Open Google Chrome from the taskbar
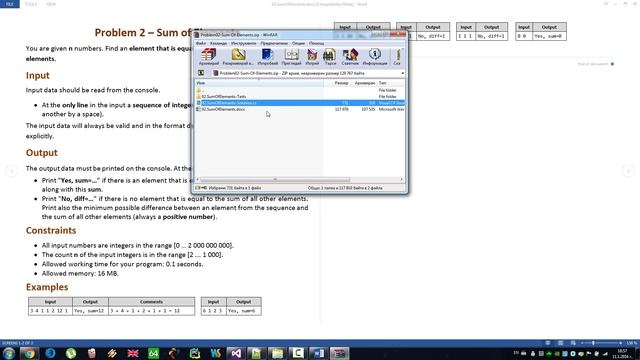The height and width of the screenshot is (360, 640). pyautogui.click(x=29, y=353)
